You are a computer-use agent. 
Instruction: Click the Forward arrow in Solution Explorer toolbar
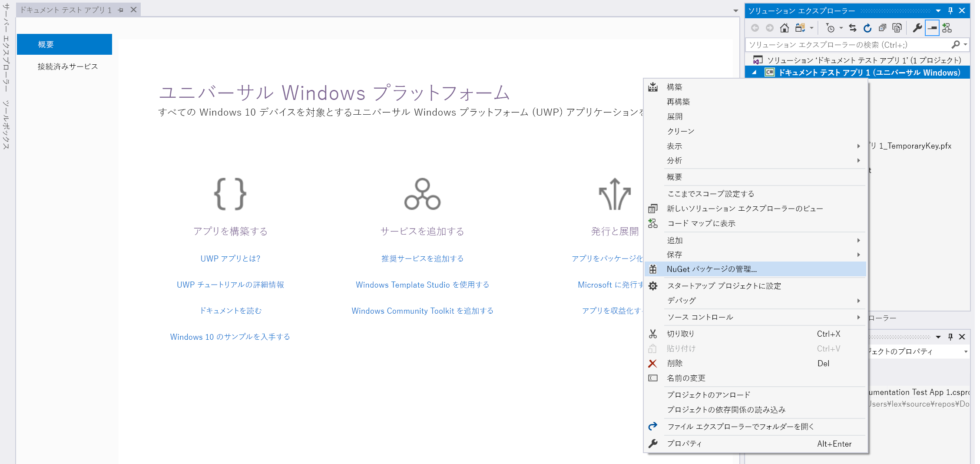(x=769, y=28)
